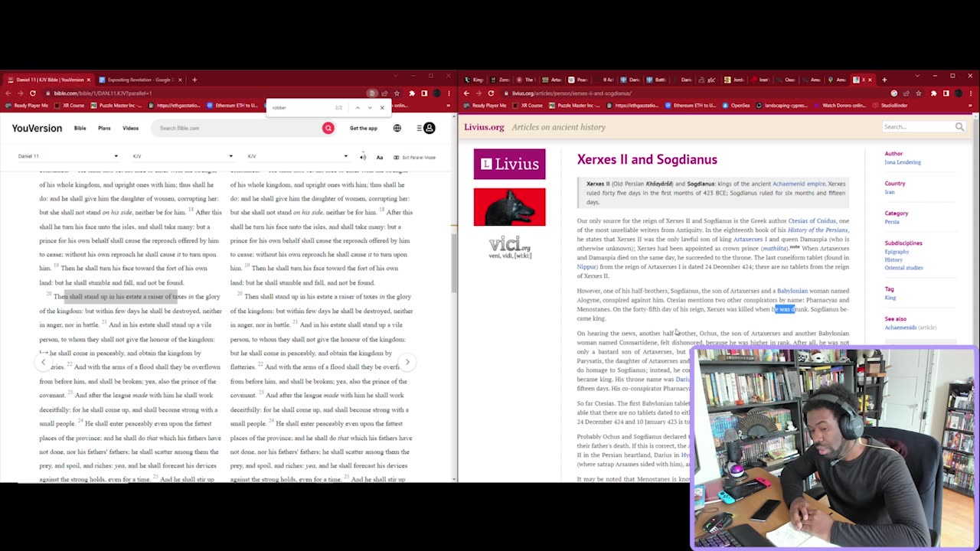Viewport: 980px width, 551px height.
Task: Close the find-in-page bar
Action: (382, 108)
